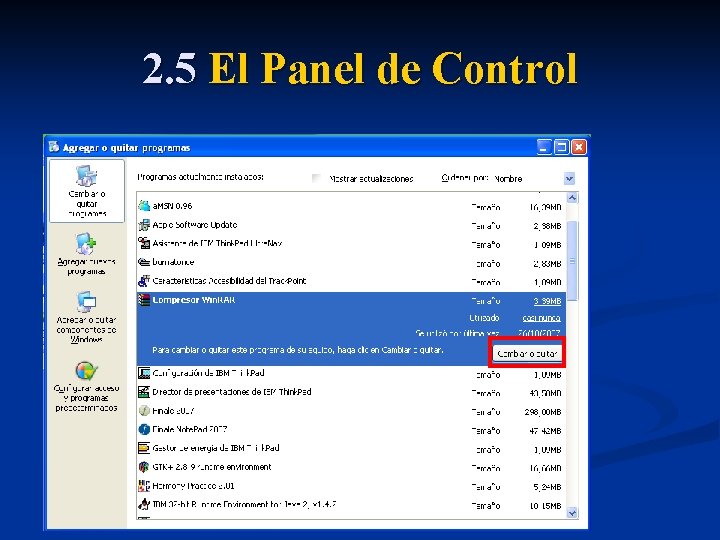Click Configuración de IBM ThinkPad icon
The image size is (720, 540).
pyautogui.click(x=144, y=373)
